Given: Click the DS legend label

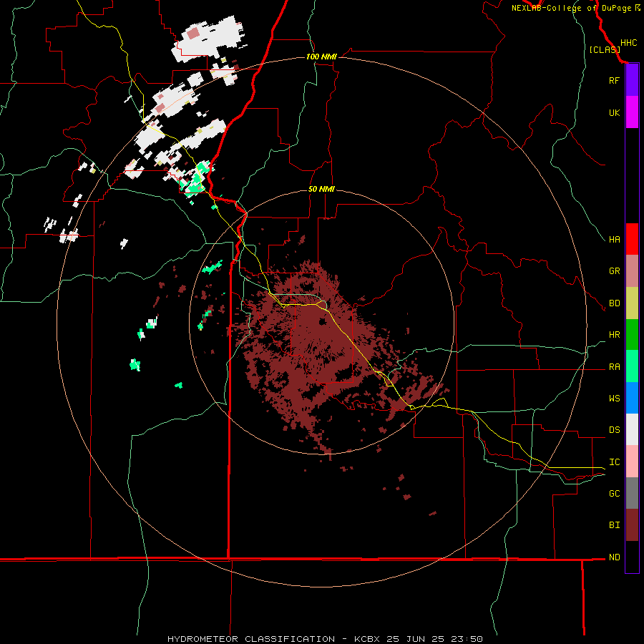Looking at the screenshot, I should click(615, 430).
